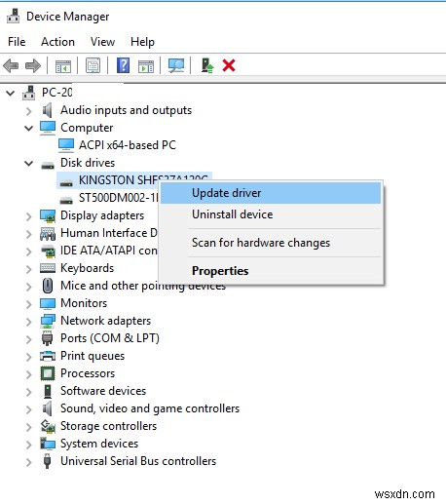Select Scan for hardware changes menu entry
Viewport: 446px width, 504px height.
coord(271,243)
